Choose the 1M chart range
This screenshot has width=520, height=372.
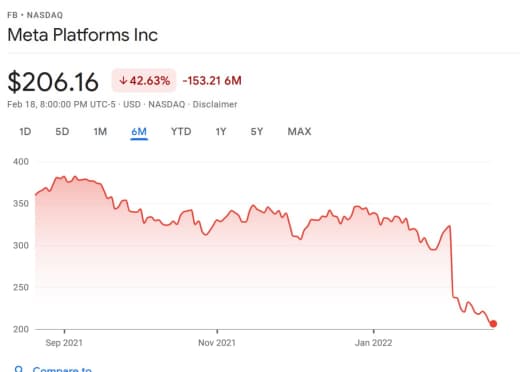100,132
